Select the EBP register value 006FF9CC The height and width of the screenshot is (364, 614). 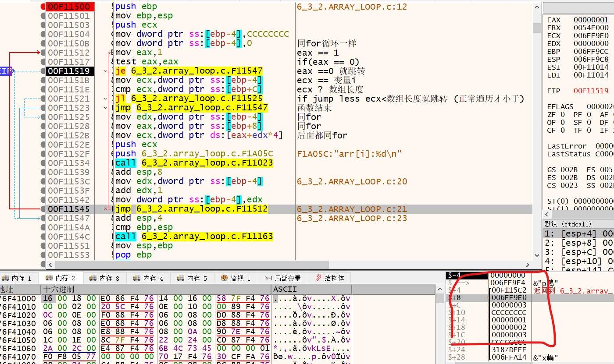coord(591,51)
